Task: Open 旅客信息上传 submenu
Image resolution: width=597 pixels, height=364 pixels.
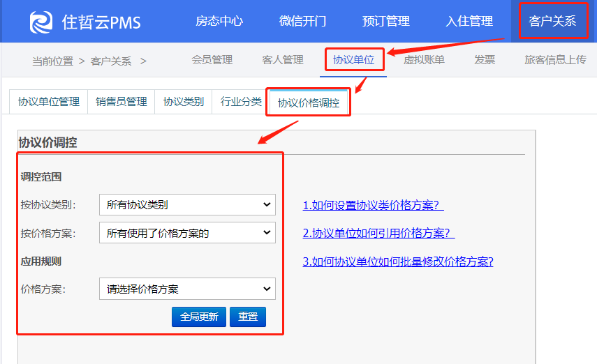Action: tap(555, 60)
